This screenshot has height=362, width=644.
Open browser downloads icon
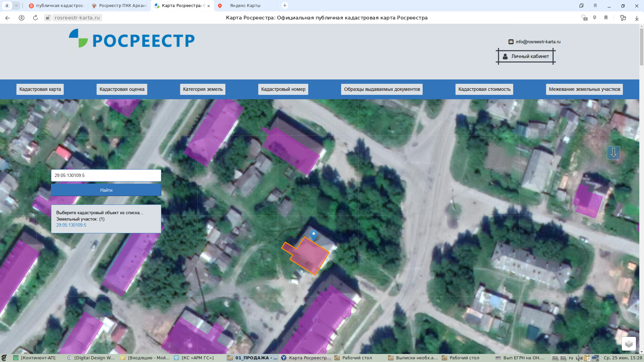tap(636, 18)
